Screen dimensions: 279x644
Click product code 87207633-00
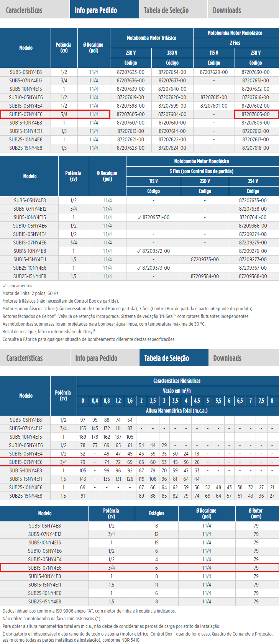tap(131, 72)
